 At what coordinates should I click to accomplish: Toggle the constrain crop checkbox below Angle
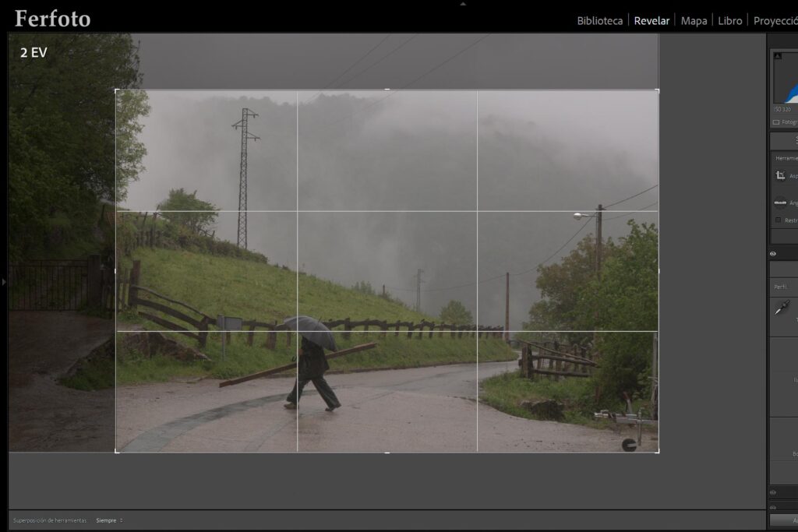779,220
